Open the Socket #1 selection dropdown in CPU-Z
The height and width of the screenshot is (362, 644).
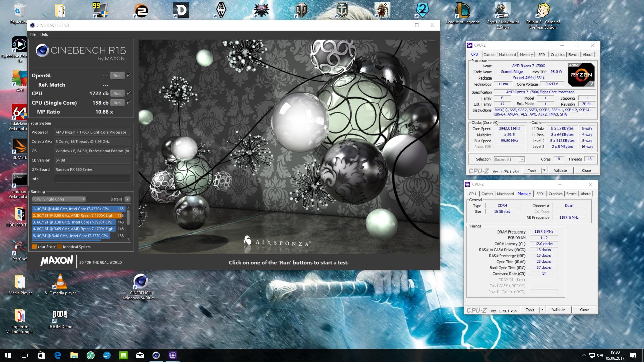point(509,159)
